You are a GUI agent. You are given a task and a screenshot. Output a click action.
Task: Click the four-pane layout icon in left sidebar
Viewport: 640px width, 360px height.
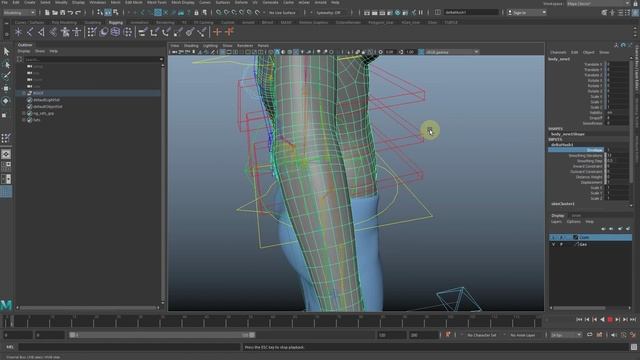tap(6, 166)
